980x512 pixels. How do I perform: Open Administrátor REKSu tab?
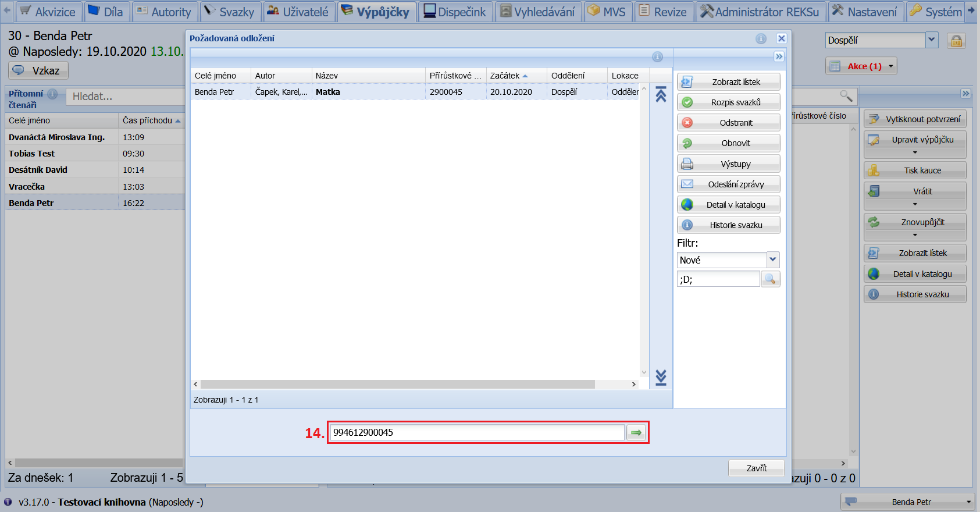tap(760, 12)
